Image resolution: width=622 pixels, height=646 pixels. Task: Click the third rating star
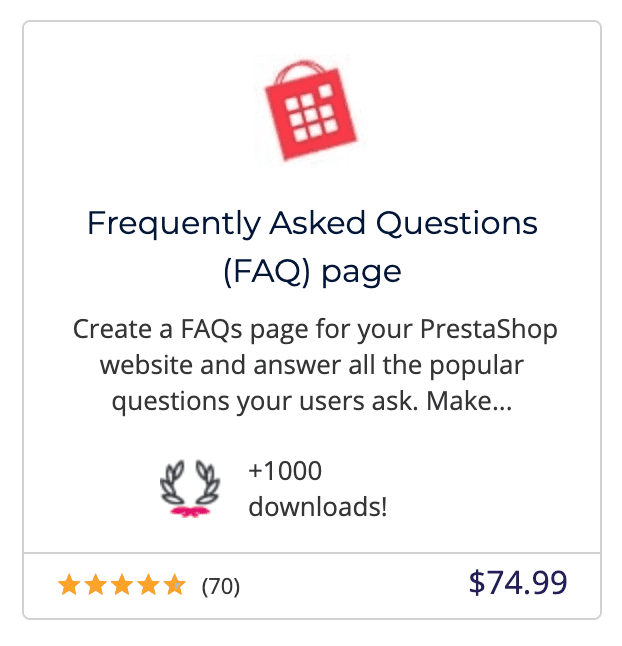pos(122,585)
